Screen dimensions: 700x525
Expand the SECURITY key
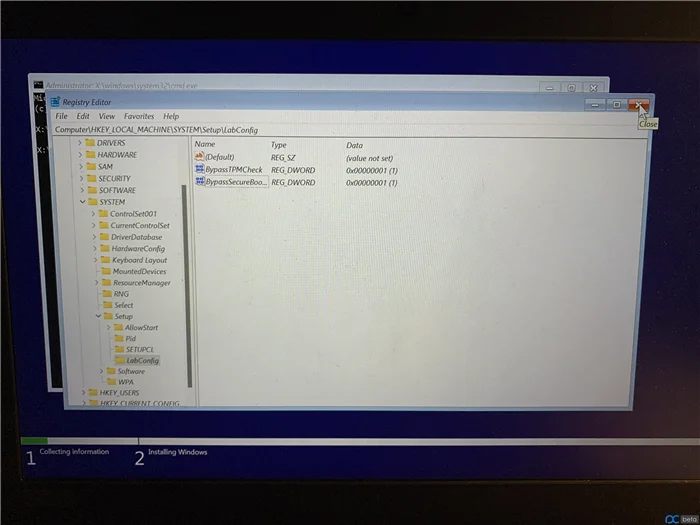pyautogui.click(x=82, y=178)
